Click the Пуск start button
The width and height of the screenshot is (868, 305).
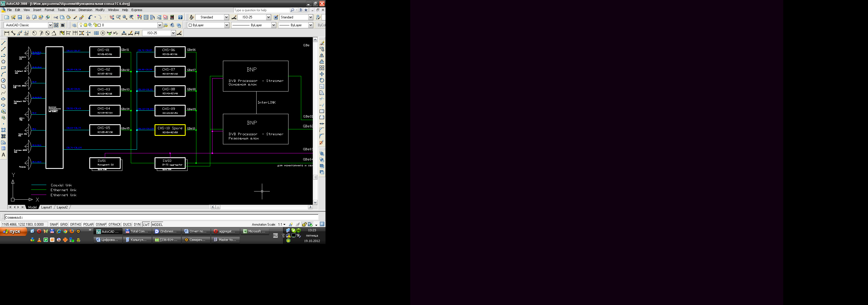pyautogui.click(x=14, y=231)
